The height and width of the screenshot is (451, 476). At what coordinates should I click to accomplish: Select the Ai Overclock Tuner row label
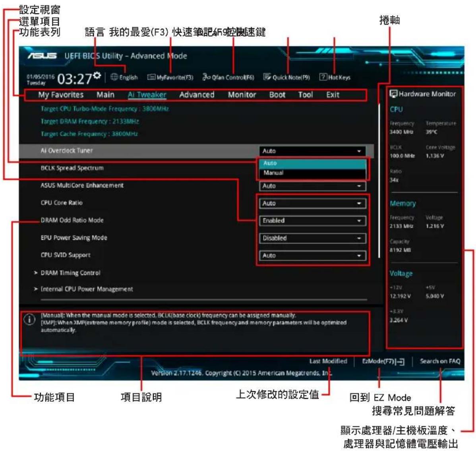tap(67, 150)
